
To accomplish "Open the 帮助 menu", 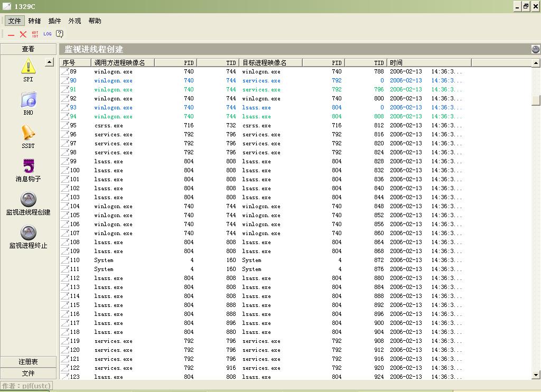I will 95,21.
